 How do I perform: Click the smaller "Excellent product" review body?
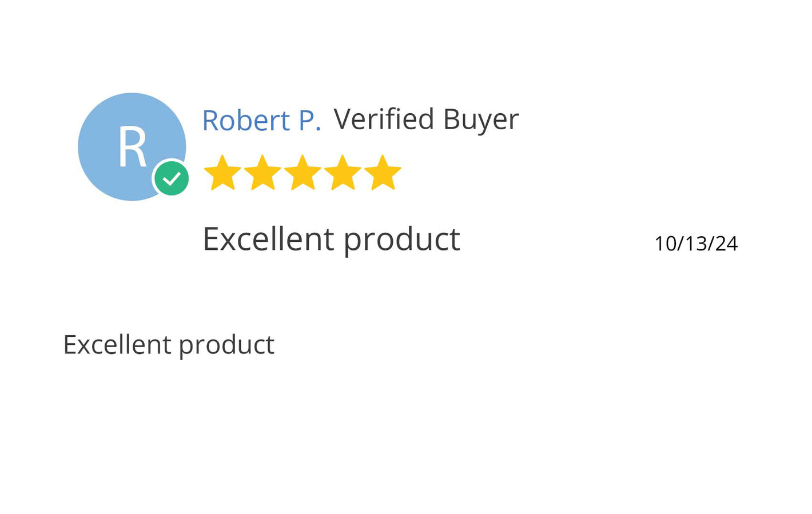(169, 345)
